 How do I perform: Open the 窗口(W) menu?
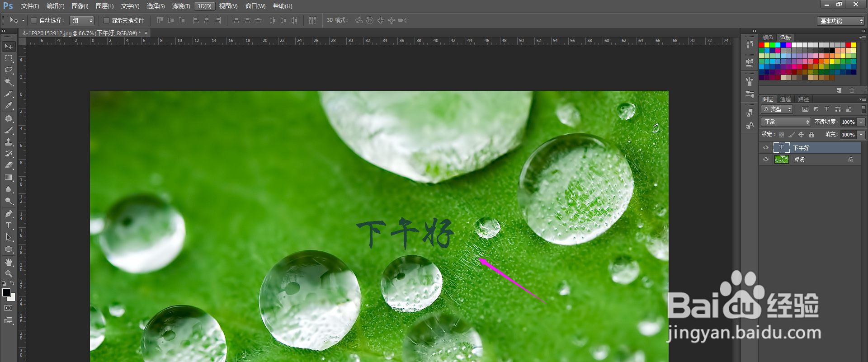pos(255,6)
